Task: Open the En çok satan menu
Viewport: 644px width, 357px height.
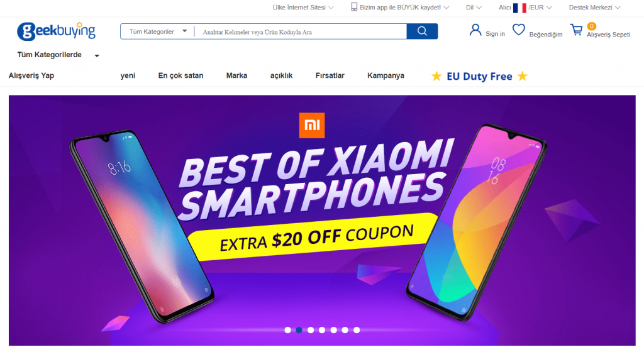Action: pyautogui.click(x=180, y=75)
